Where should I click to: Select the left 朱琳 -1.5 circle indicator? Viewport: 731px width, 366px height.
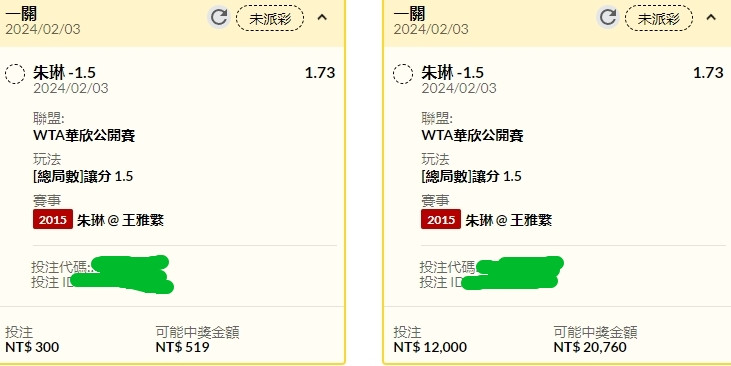pos(15,74)
